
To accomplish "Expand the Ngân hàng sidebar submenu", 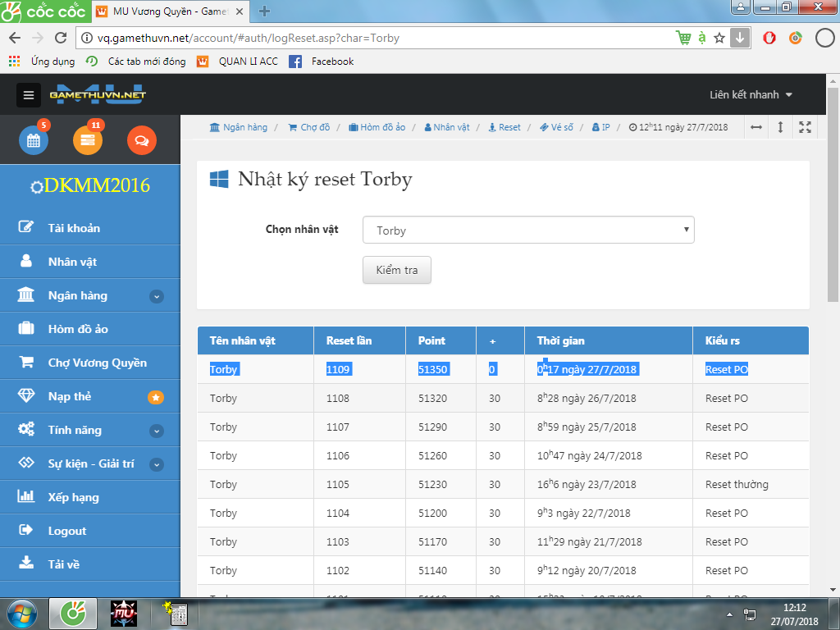I will 156,296.
